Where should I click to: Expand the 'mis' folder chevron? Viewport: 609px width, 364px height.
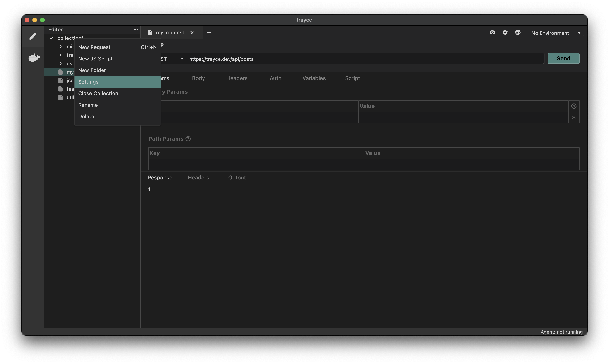(60, 47)
